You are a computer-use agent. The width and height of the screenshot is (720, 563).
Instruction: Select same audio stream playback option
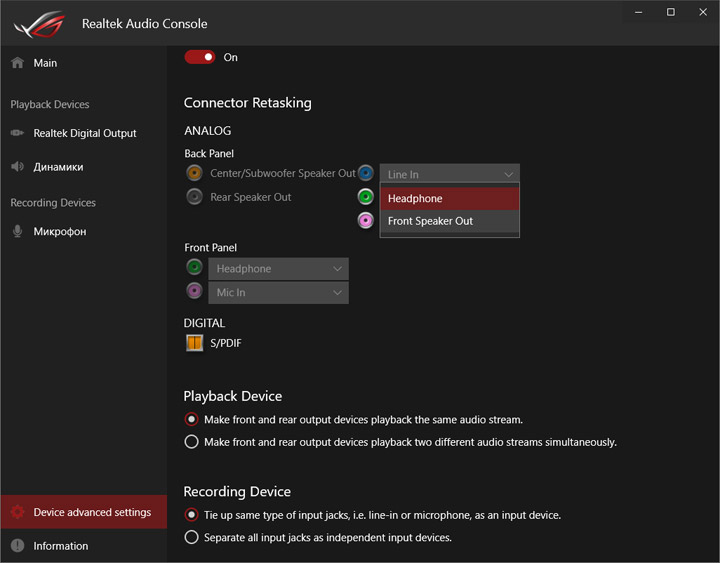point(191,419)
